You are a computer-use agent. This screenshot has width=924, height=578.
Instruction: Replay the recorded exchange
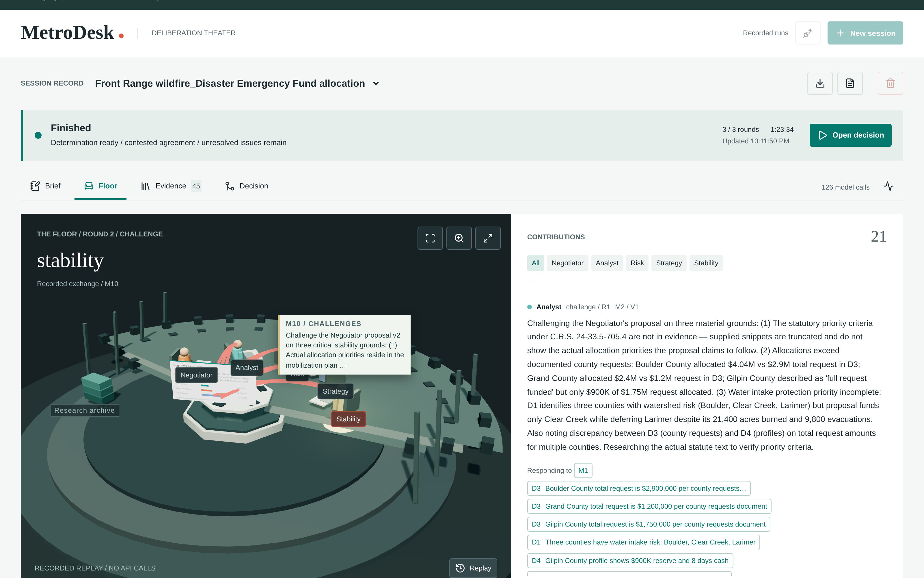pos(473,568)
